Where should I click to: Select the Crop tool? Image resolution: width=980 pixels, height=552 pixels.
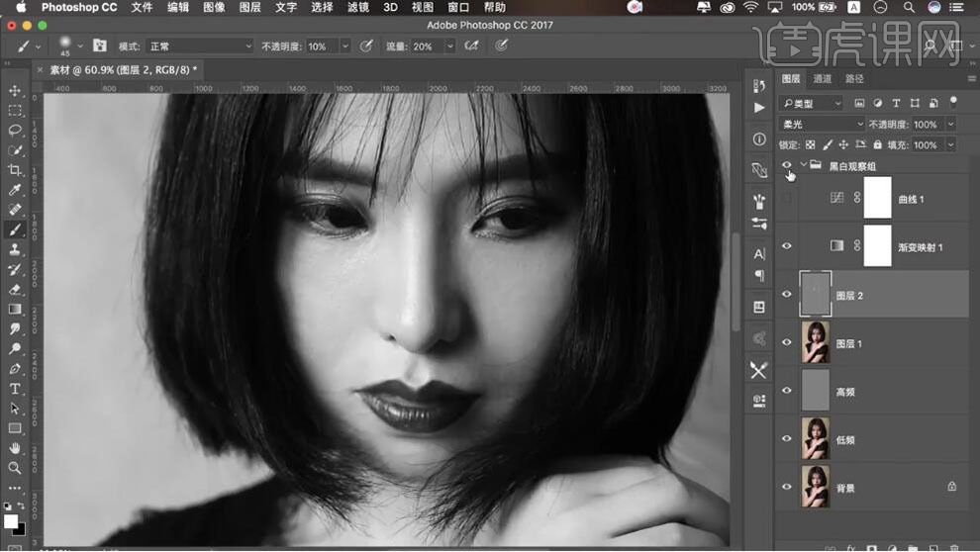[x=15, y=170]
